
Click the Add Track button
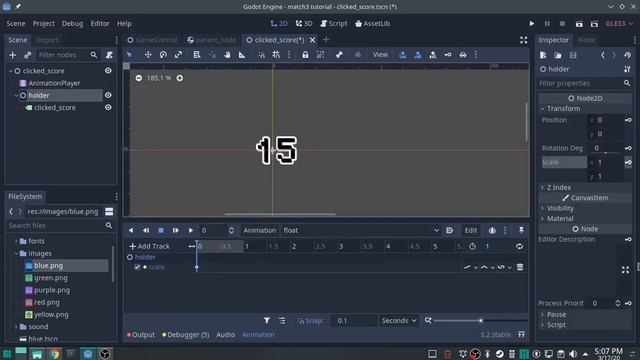149,246
